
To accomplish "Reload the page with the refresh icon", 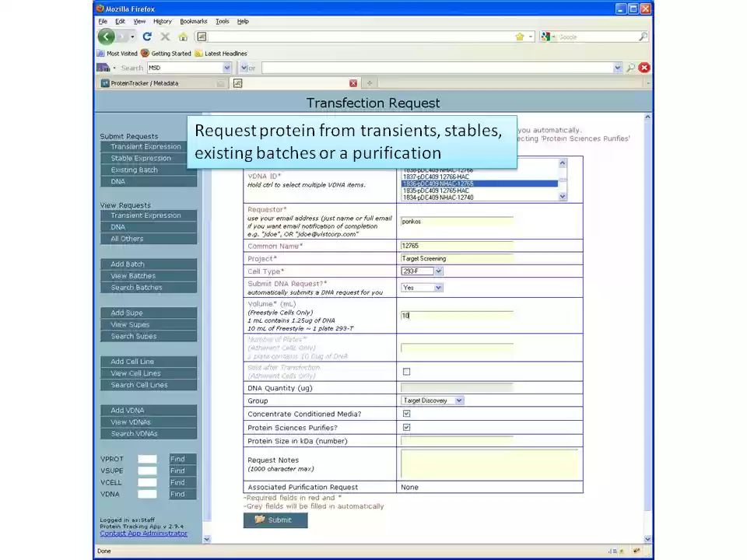I will (147, 37).
